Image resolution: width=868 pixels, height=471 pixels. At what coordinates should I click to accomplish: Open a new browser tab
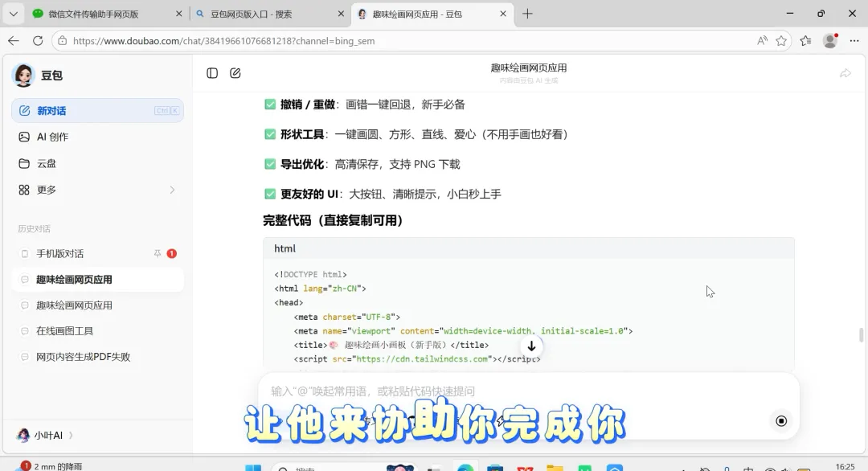point(527,14)
